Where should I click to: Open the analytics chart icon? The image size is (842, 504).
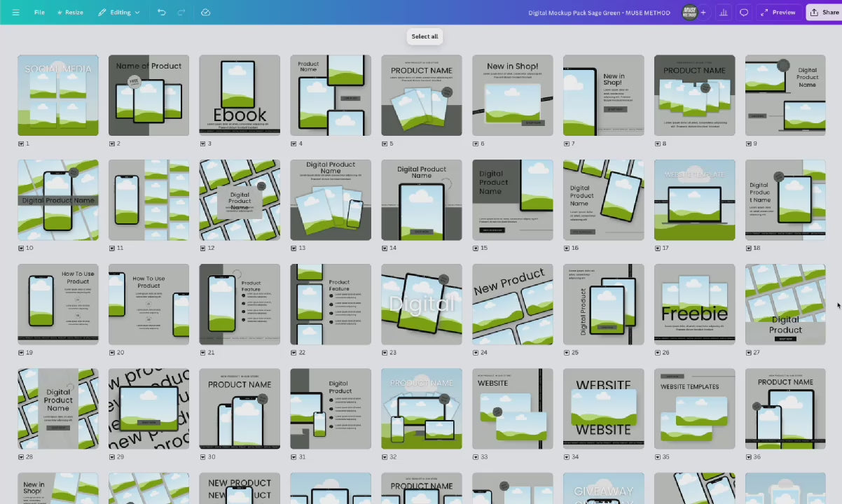(x=724, y=13)
